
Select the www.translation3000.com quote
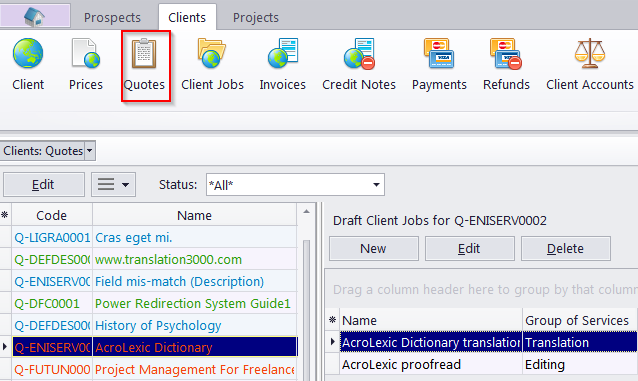point(195,259)
